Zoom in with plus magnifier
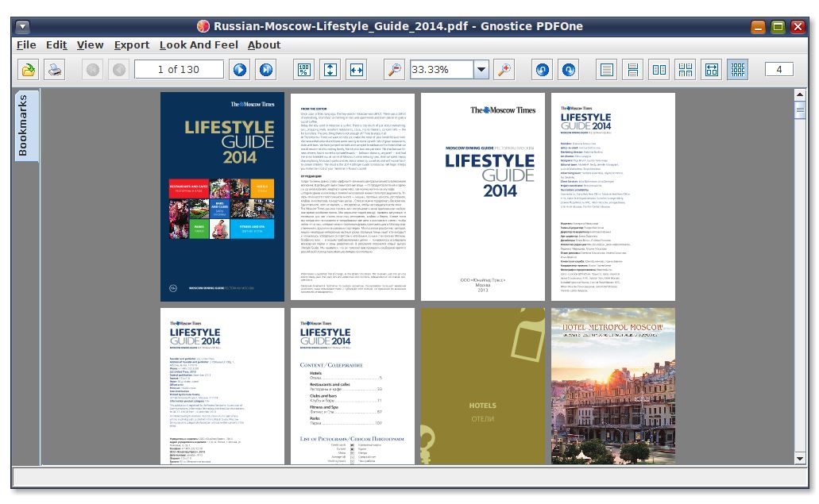819x504 pixels. click(x=504, y=69)
